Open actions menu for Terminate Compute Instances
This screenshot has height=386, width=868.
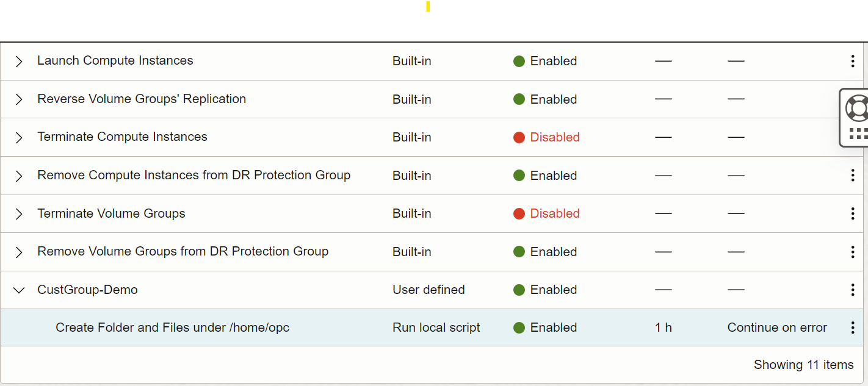tap(852, 137)
